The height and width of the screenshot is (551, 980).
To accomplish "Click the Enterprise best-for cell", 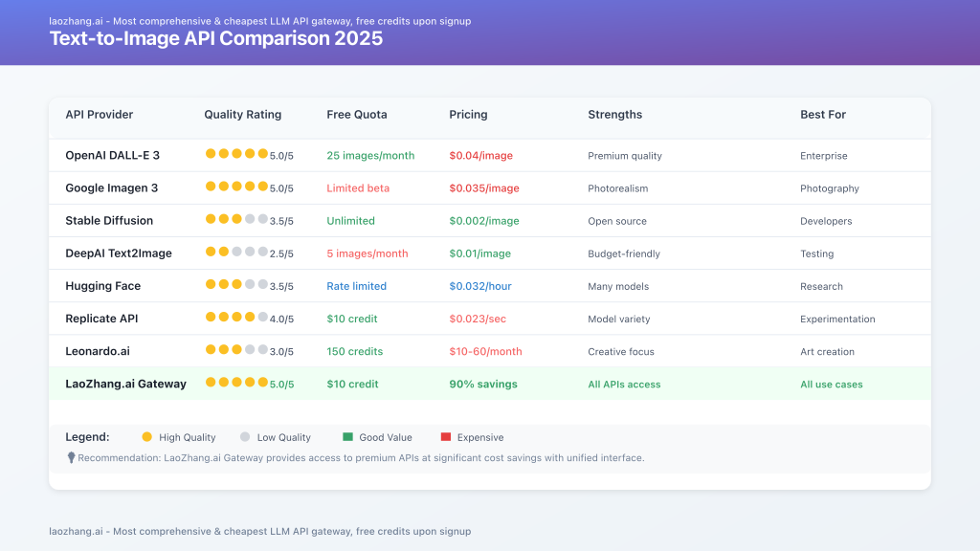I will point(824,156).
